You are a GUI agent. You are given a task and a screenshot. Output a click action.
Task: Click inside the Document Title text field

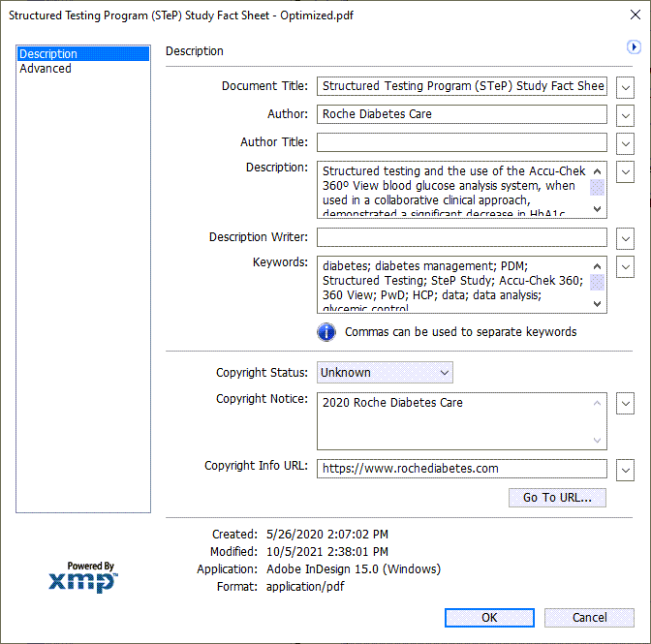pos(462,86)
